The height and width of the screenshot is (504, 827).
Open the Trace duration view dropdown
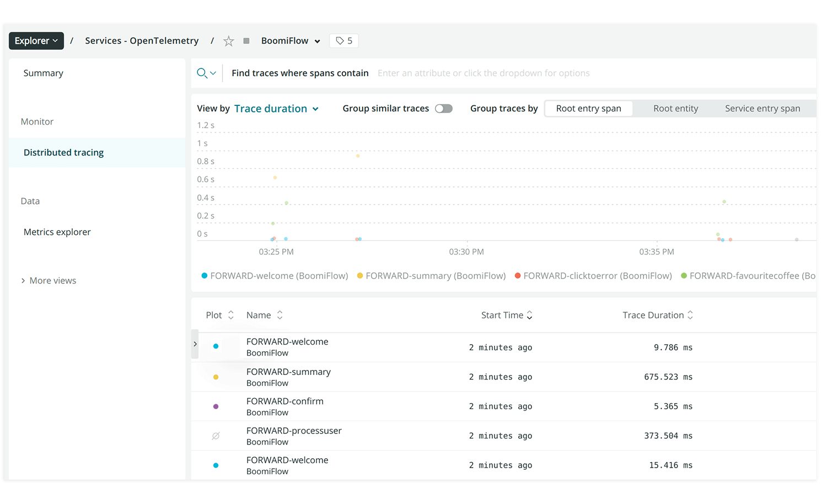pyautogui.click(x=276, y=108)
